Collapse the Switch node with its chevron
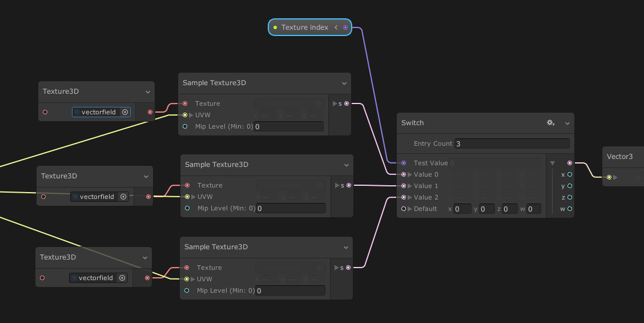 click(x=567, y=123)
